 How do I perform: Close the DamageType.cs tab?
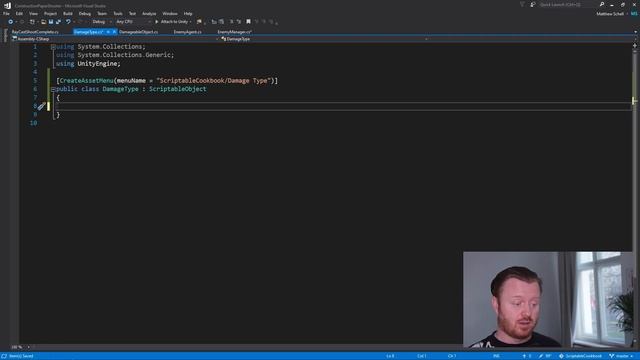click(114, 32)
